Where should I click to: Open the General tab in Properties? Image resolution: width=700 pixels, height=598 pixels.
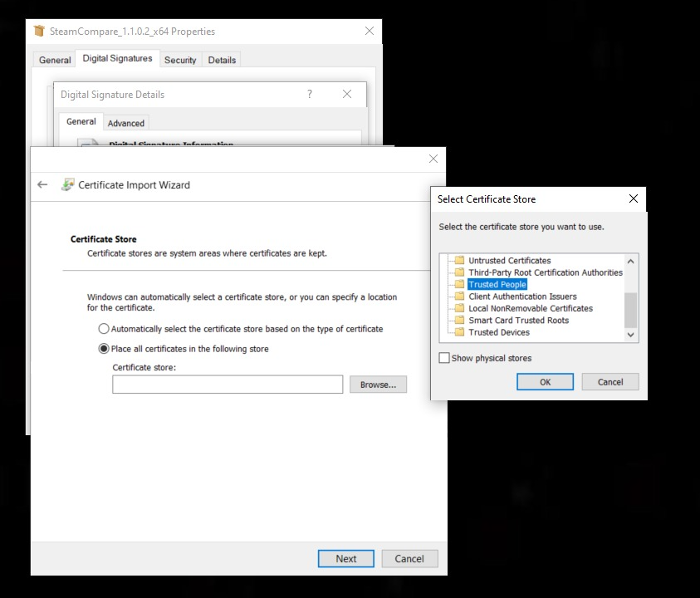point(55,60)
